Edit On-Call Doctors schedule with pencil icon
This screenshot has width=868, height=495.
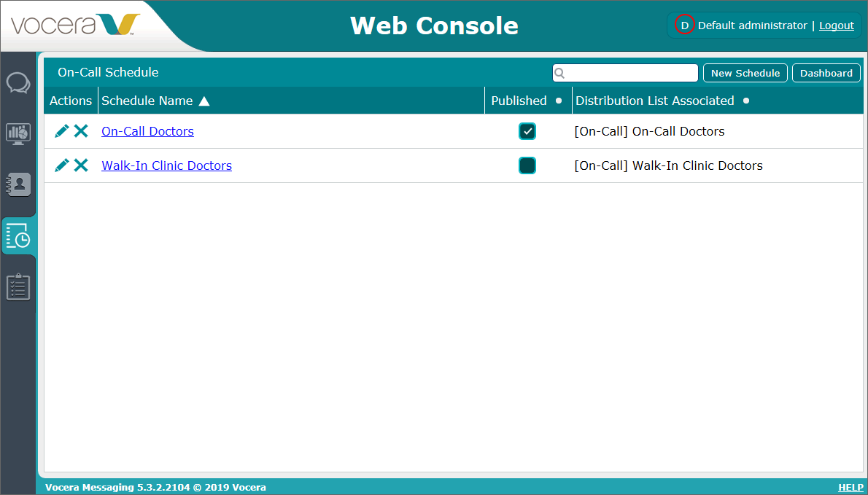point(62,131)
